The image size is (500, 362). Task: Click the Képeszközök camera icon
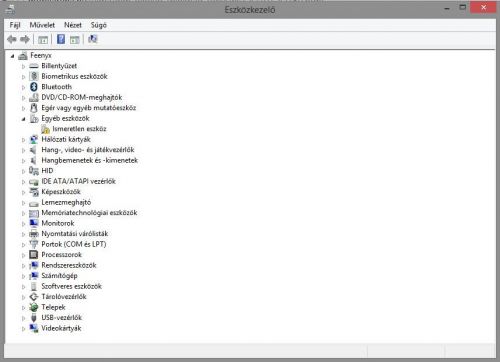coord(34,192)
